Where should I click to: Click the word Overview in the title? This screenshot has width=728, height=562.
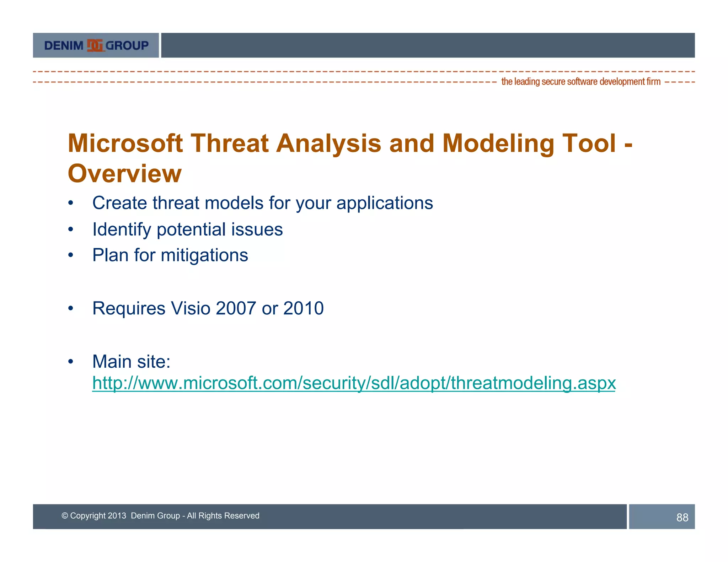(x=125, y=174)
